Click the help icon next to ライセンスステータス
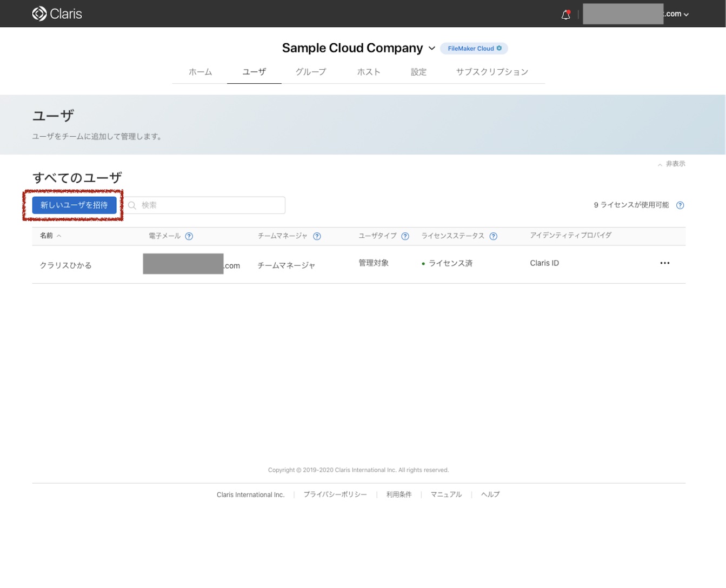The image size is (726, 588). click(x=493, y=236)
